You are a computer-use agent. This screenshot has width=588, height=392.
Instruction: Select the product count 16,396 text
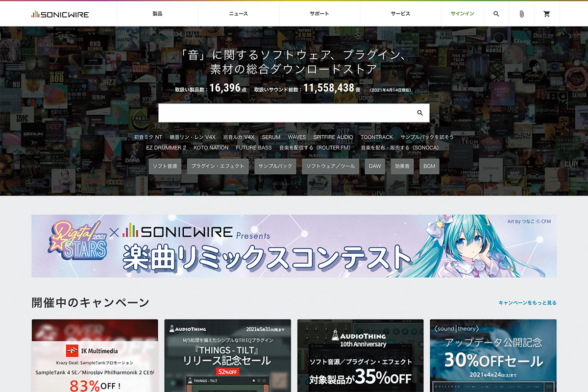(x=225, y=88)
